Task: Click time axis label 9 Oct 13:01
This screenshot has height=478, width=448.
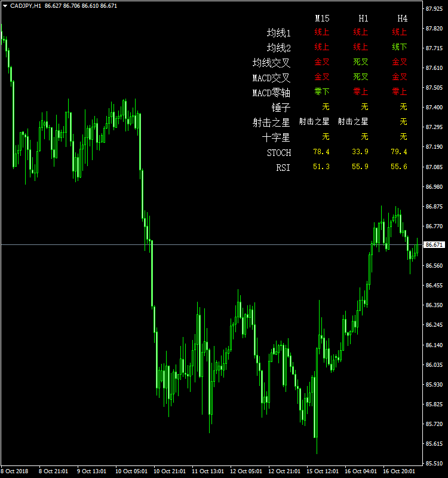Action: (91, 471)
